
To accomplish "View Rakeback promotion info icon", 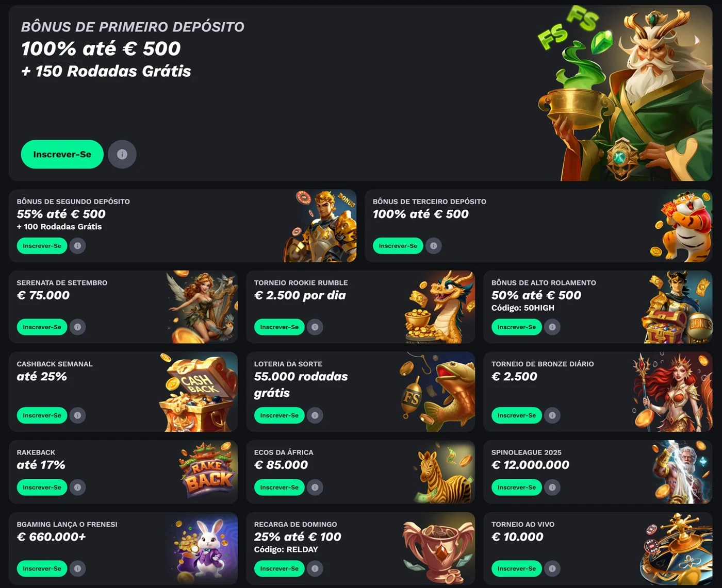I will pyautogui.click(x=77, y=488).
